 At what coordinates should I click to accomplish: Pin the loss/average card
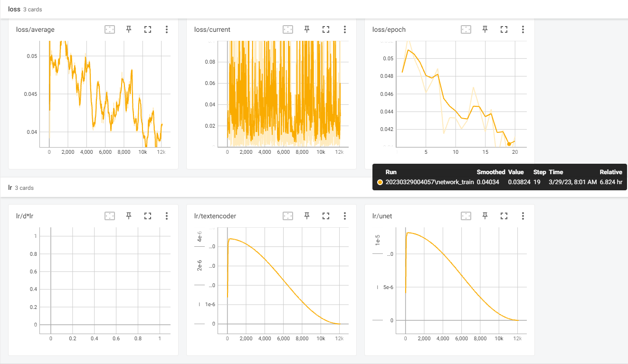pyautogui.click(x=129, y=29)
